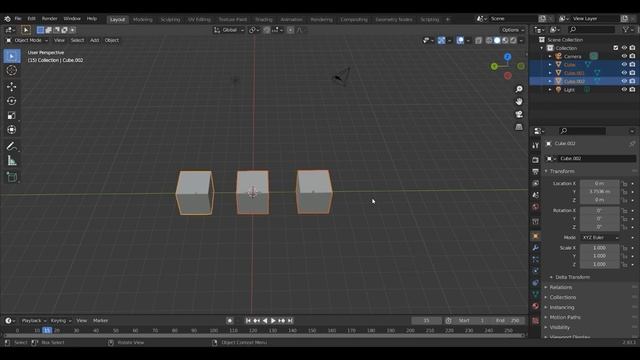
Task: Disable Cube.001 in renders camera icon
Action: pyautogui.click(x=632, y=73)
